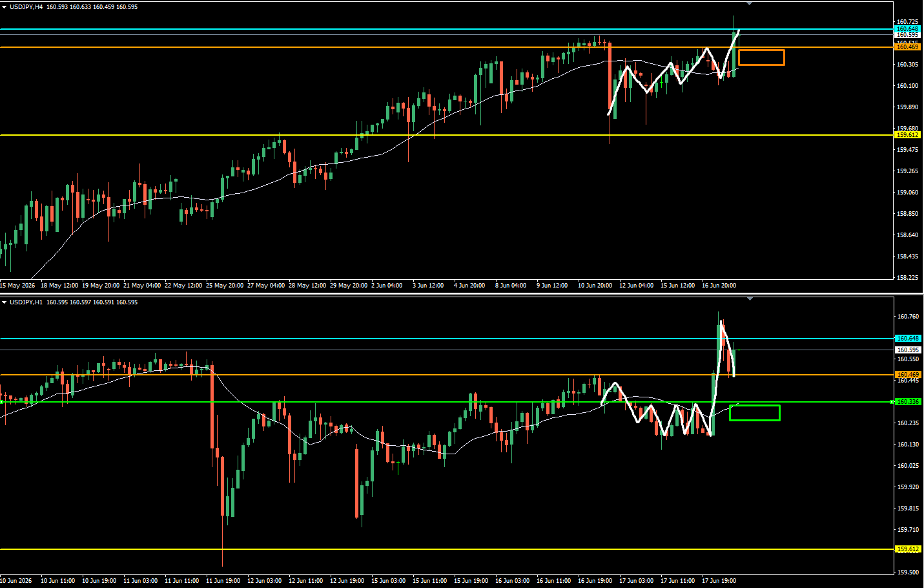This screenshot has width=924, height=588.
Task: Click the 18 May 12:00 time label
Action: (59, 286)
